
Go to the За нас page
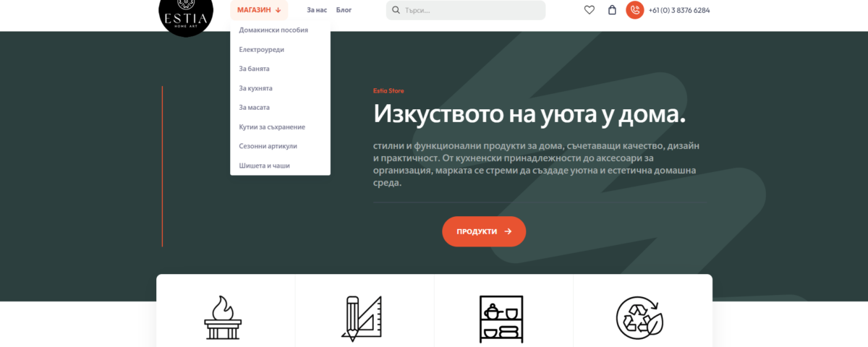coord(317,10)
